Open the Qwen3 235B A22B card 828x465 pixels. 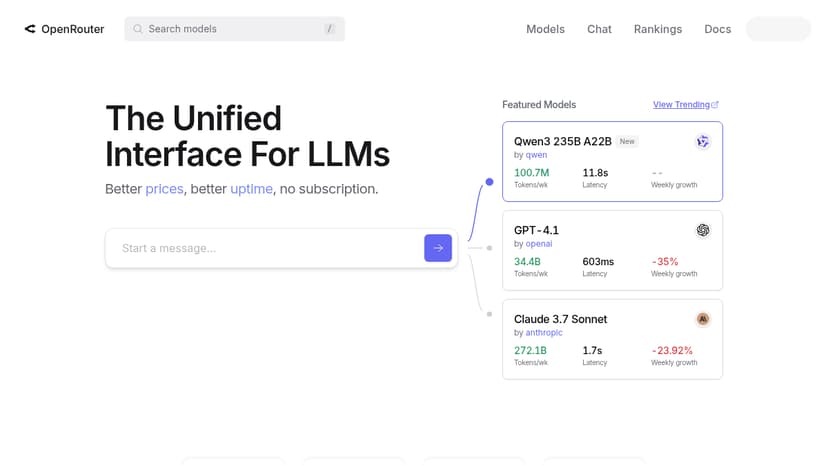[613, 162]
